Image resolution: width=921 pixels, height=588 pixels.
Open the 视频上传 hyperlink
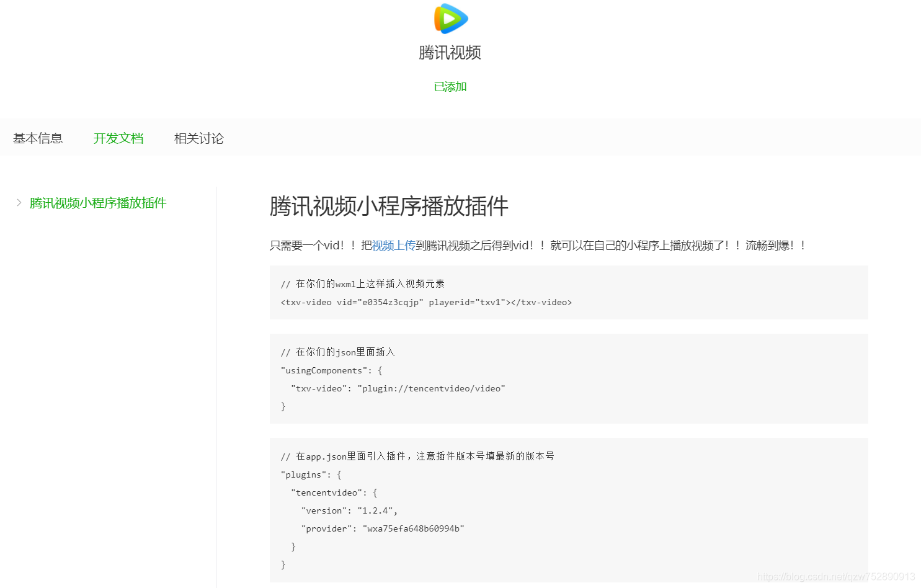393,246
